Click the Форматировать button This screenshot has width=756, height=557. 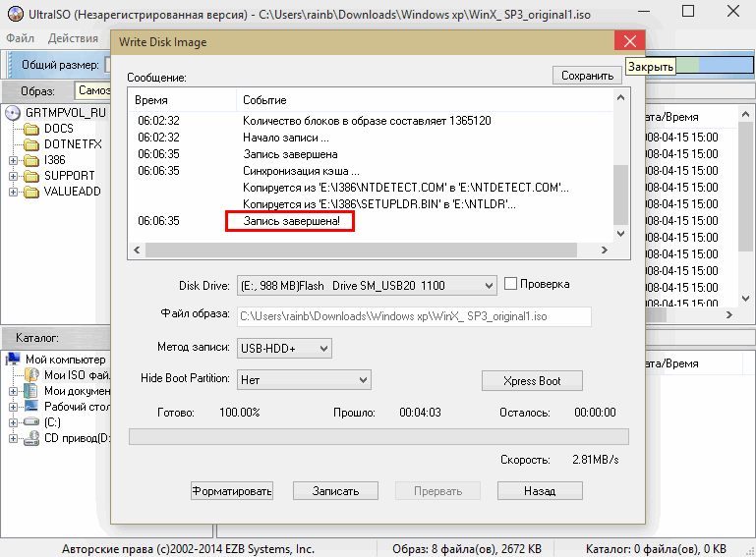coord(232,491)
